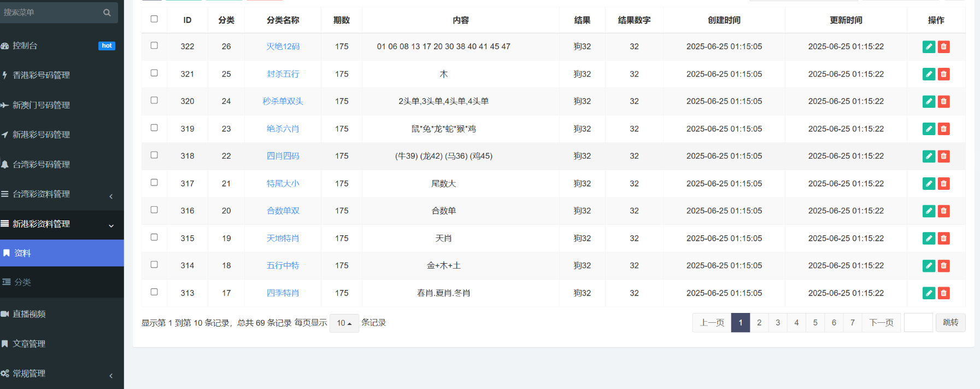Edit row 314 with green pencil icon
The height and width of the screenshot is (389, 980).
pos(929,265)
